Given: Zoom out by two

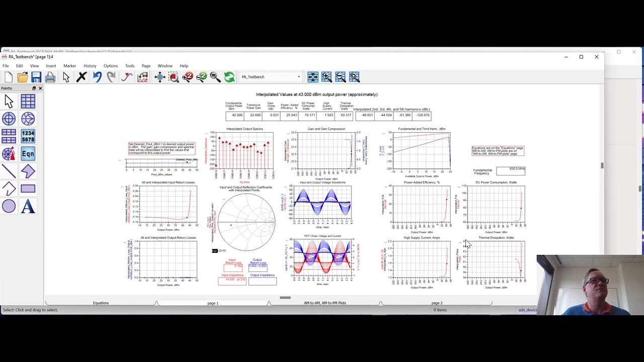Looking at the screenshot, I should (x=202, y=77).
